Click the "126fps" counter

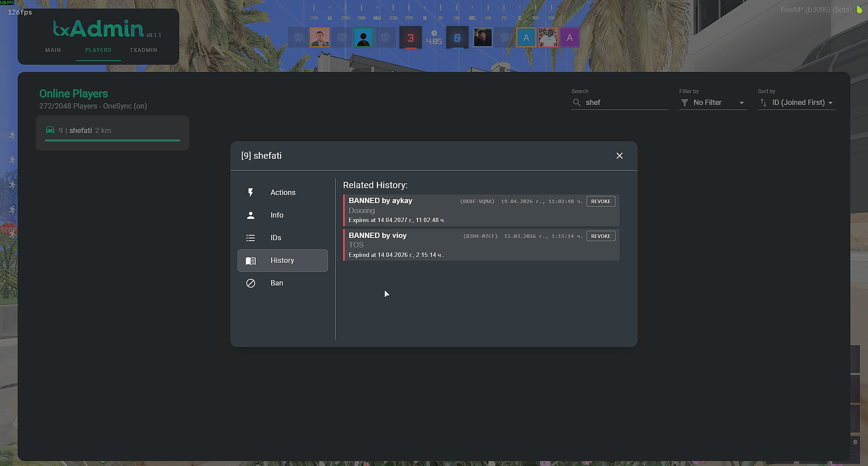[20, 12]
